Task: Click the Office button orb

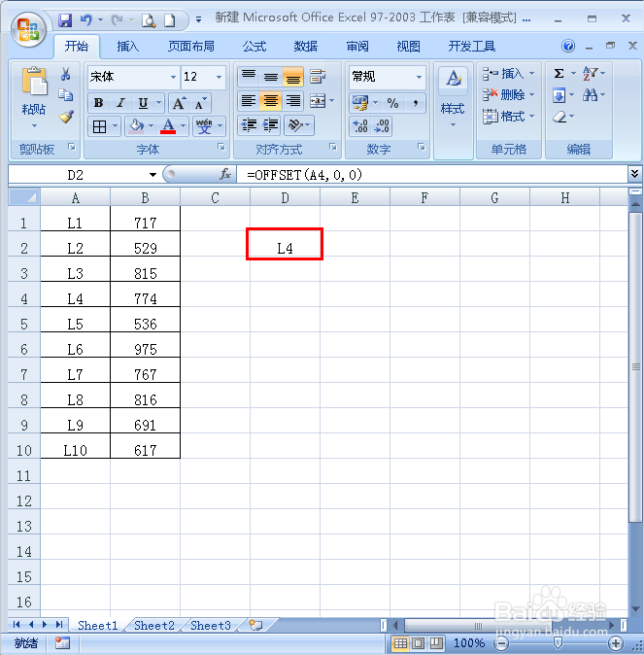Action: click(x=28, y=29)
